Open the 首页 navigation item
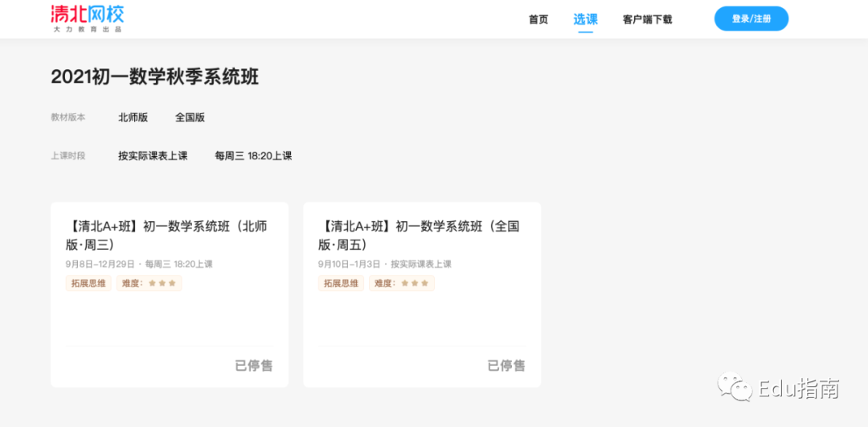868x427 pixels. tap(538, 19)
